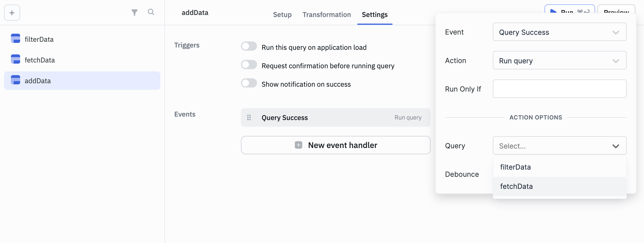Click the plus icon in New event handler
This screenshot has height=243, width=644.
(298, 145)
